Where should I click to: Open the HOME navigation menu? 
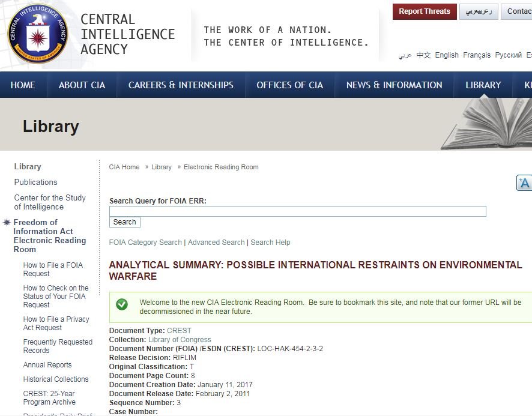23,85
